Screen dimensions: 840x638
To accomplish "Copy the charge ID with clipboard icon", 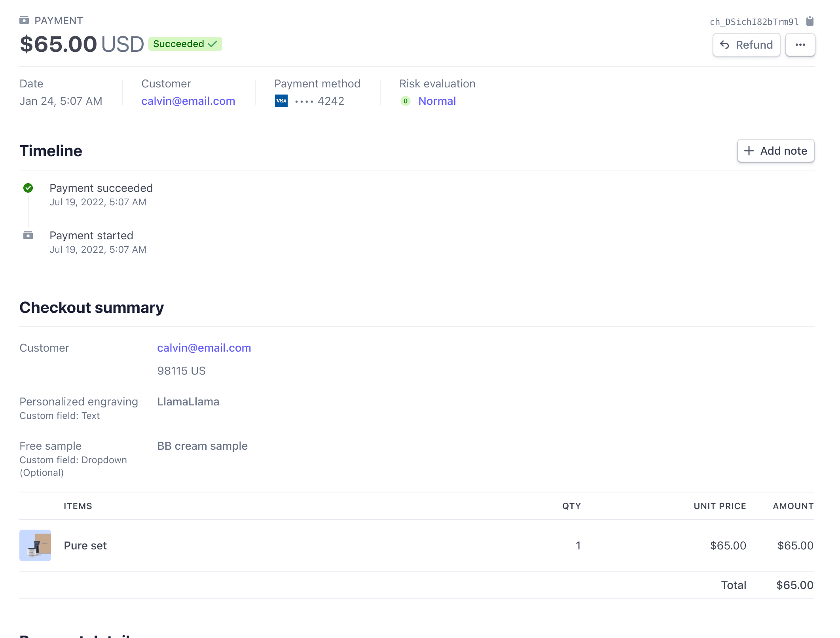I will click(810, 21).
